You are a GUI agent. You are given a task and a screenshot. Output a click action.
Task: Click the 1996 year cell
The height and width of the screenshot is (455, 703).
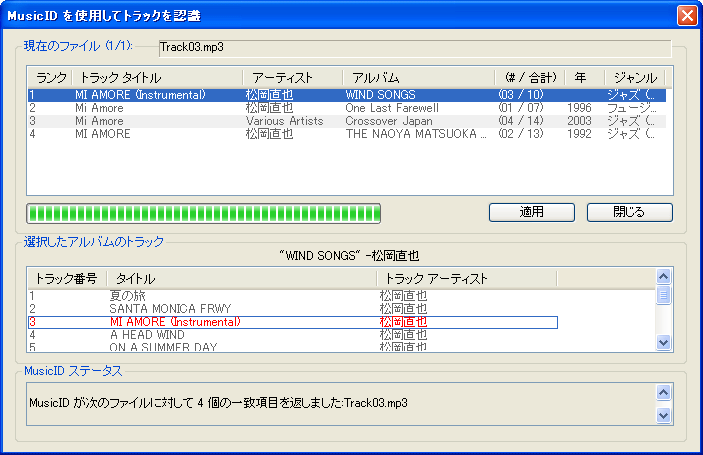[579, 108]
